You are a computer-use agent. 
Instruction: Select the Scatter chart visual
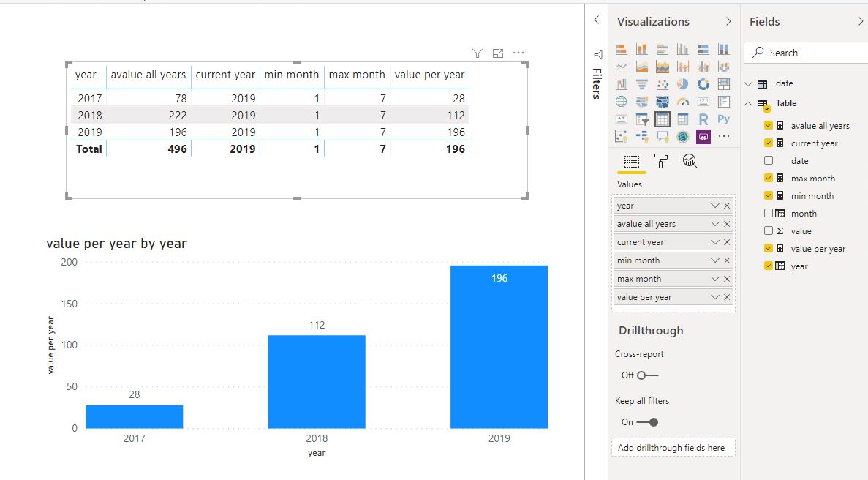pyautogui.click(x=662, y=84)
